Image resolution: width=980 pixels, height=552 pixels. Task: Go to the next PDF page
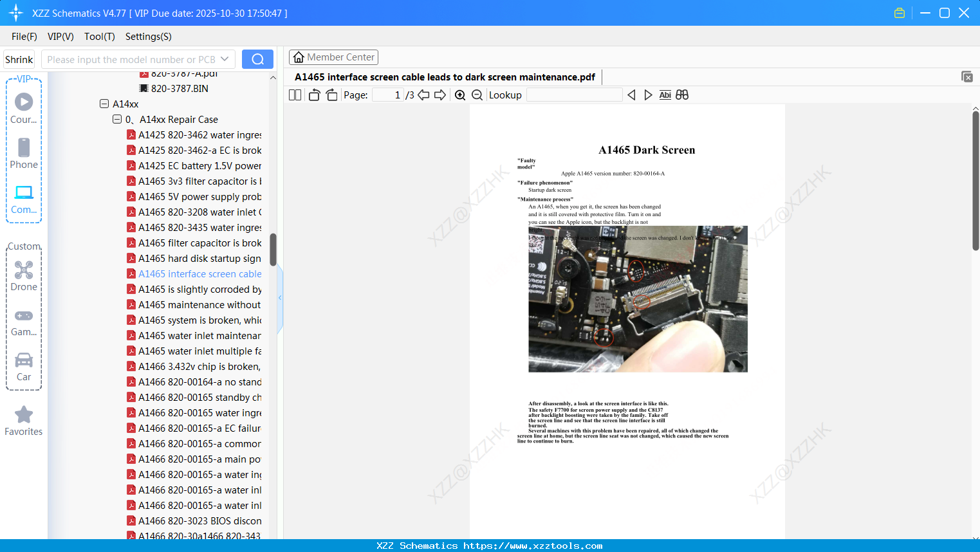tap(440, 95)
